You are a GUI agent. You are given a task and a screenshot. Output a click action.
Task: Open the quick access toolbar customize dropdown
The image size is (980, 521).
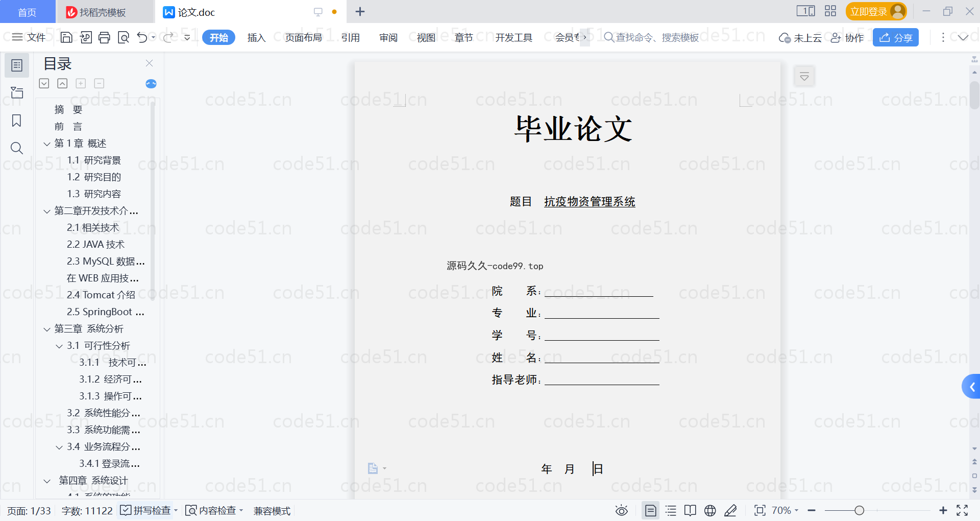click(x=187, y=37)
